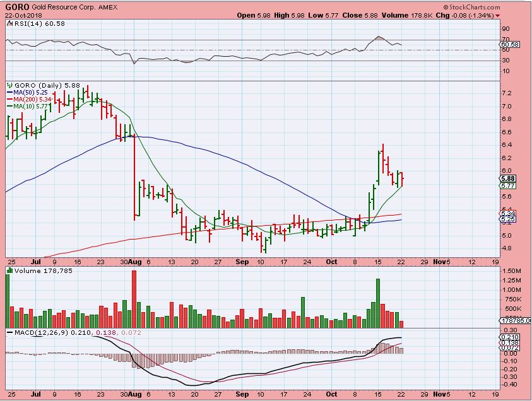This screenshot has height=401, width=532.
Task: Click the long red gap-down price bar at August start
Action: pos(134,178)
